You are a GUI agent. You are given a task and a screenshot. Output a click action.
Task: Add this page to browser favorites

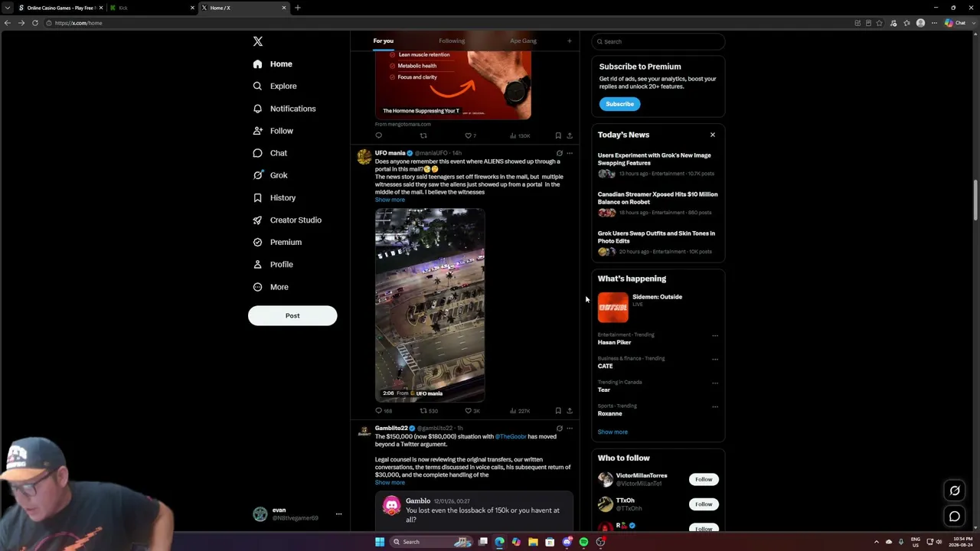[x=880, y=23]
